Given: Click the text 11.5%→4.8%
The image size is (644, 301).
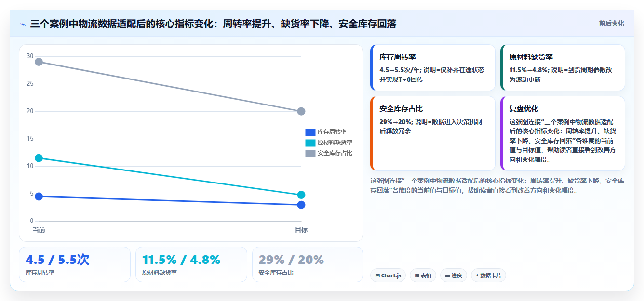Looking at the screenshot, I should pyautogui.click(x=529, y=70).
